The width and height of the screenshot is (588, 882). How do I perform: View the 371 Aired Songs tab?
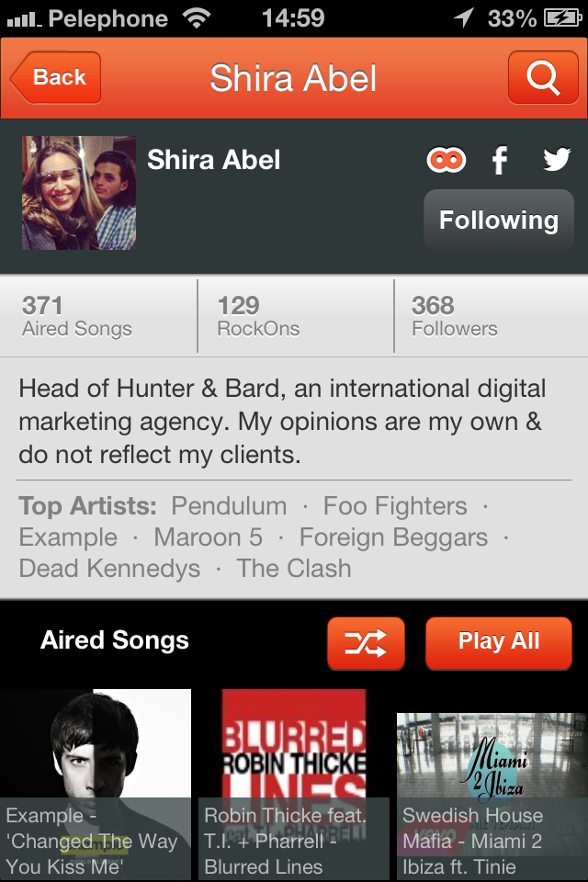click(x=98, y=315)
